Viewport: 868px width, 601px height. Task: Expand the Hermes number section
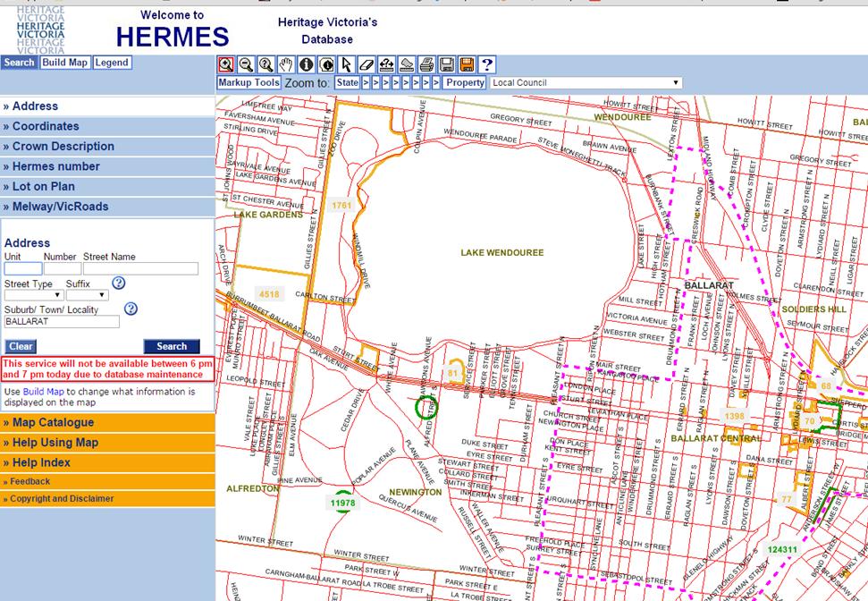[107, 166]
